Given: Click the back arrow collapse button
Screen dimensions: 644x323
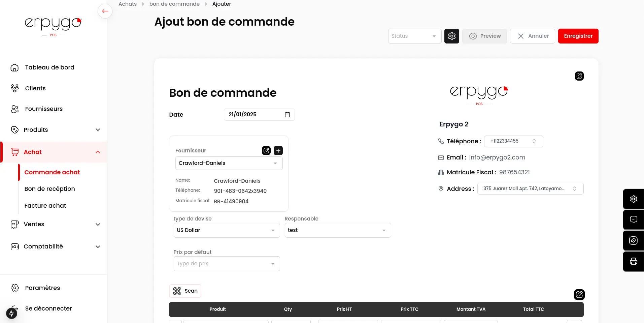Looking at the screenshot, I should tap(105, 11).
